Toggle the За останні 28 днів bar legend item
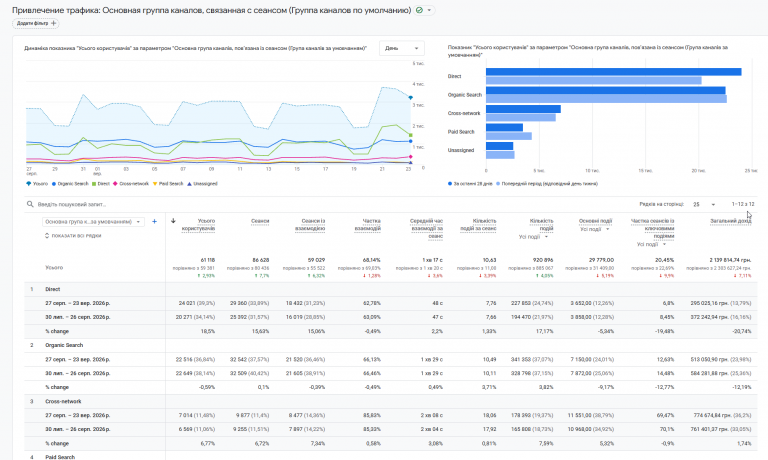 [470, 184]
